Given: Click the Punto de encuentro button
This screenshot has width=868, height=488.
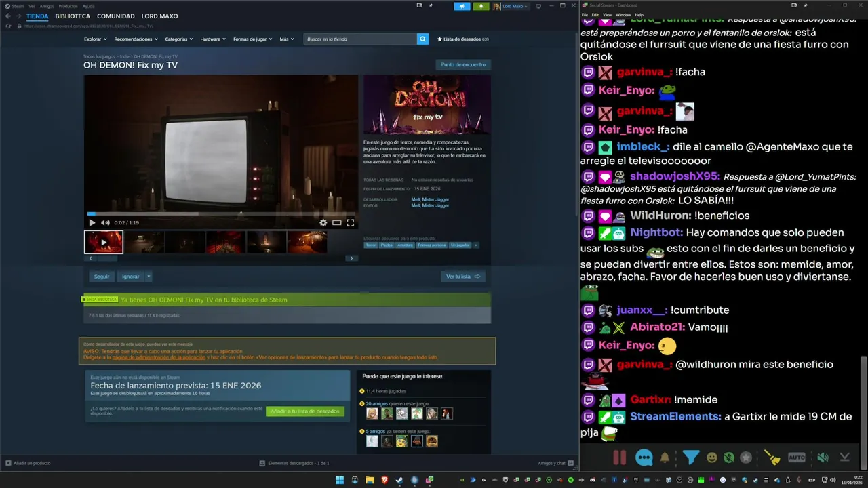Looking at the screenshot, I should pos(463,65).
